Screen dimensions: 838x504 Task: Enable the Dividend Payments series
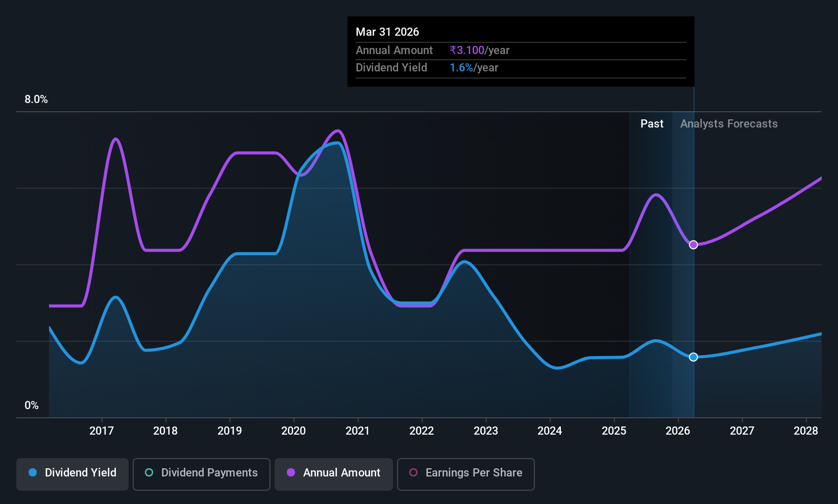[202, 474]
